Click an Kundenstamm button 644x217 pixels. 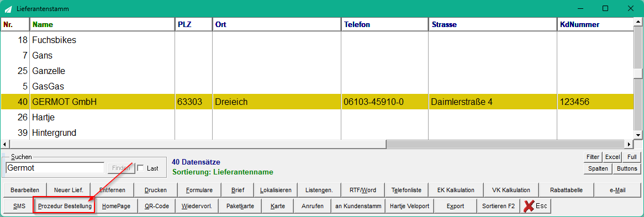click(358, 206)
